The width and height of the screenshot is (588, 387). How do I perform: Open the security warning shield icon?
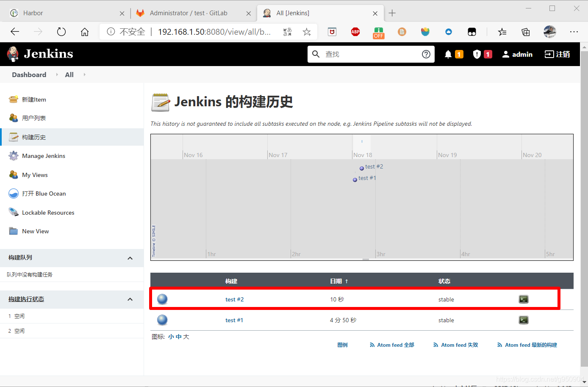(477, 54)
